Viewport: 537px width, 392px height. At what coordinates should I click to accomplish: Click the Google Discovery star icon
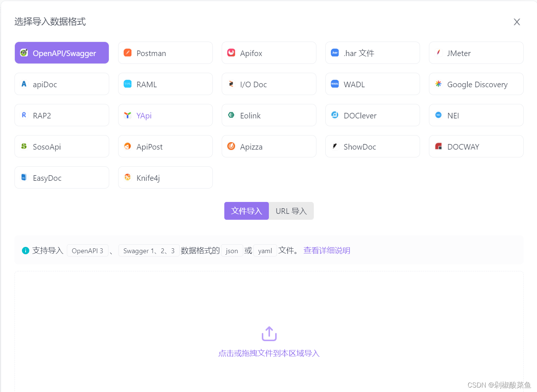tap(439, 84)
